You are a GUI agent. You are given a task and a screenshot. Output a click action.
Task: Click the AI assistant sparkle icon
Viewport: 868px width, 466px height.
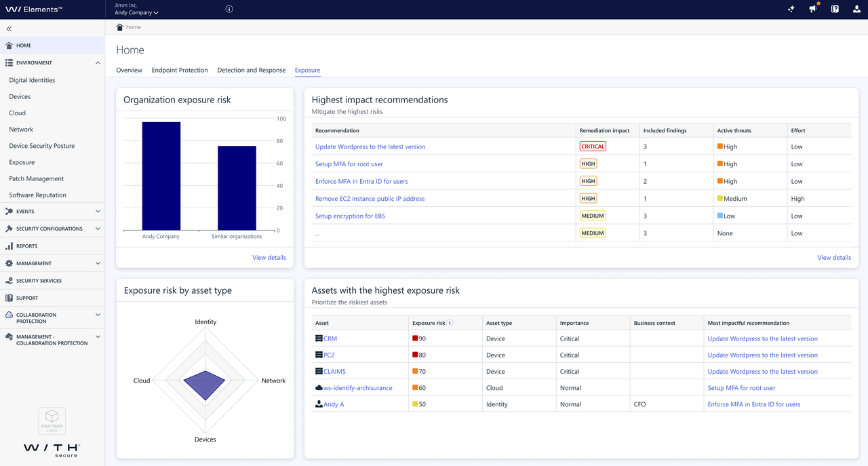point(791,9)
